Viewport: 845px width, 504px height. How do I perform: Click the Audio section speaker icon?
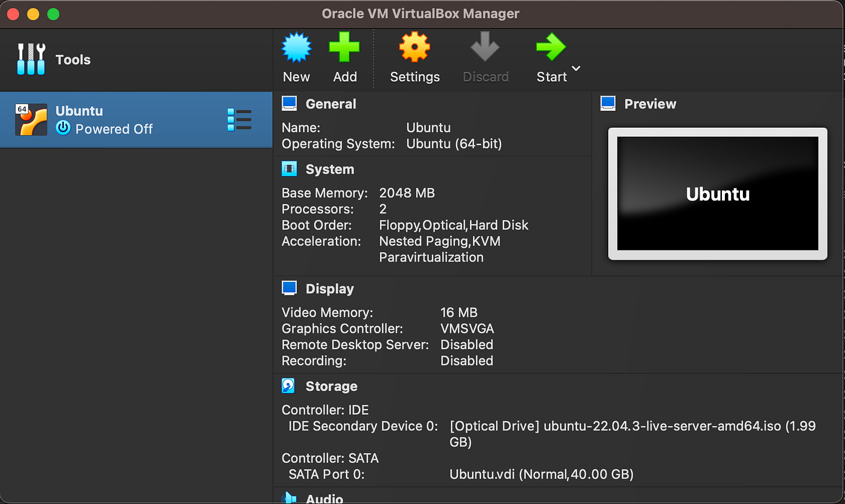coord(289,498)
